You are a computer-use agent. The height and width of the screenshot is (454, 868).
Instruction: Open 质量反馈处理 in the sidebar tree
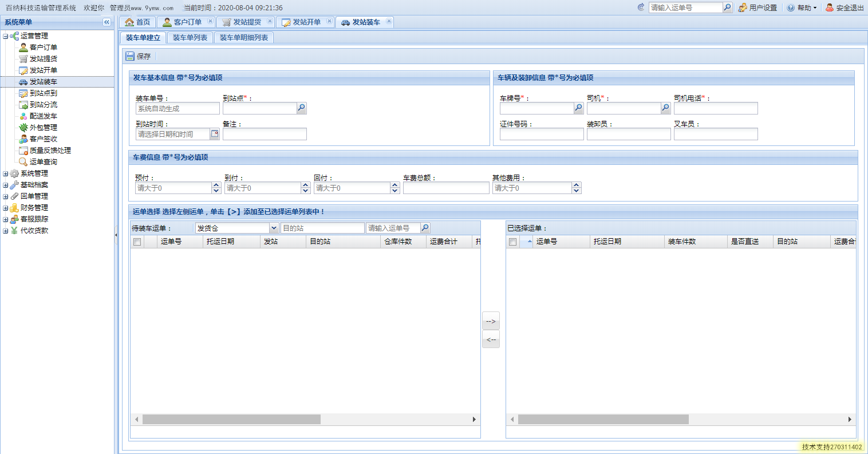coord(50,150)
